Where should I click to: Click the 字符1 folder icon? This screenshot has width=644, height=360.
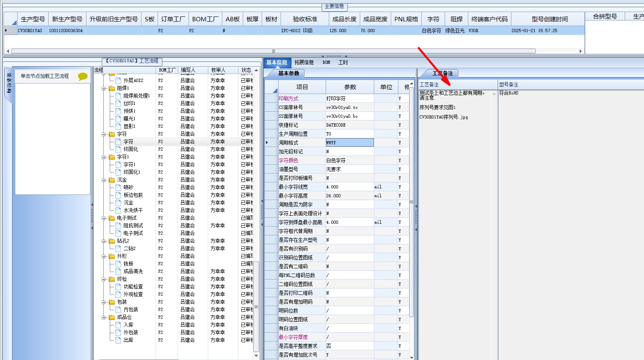pyautogui.click(x=112, y=157)
